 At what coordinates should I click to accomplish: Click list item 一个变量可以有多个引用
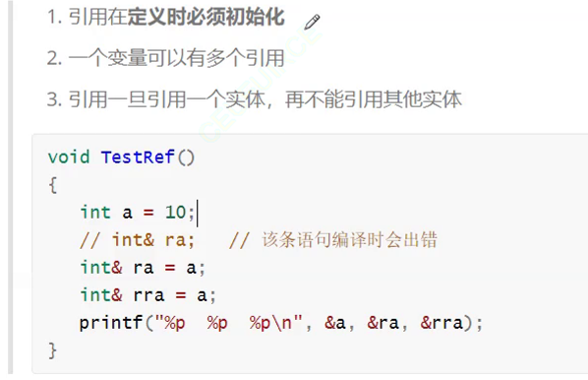165,58
